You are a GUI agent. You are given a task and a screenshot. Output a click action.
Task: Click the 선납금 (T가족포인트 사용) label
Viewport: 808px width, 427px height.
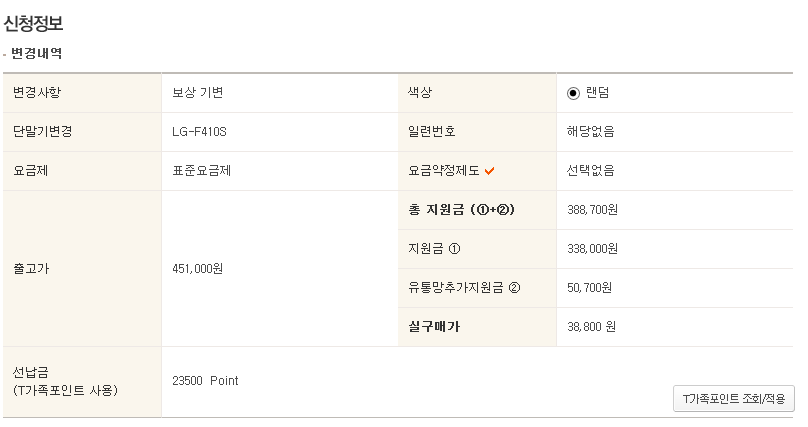(66, 381)
